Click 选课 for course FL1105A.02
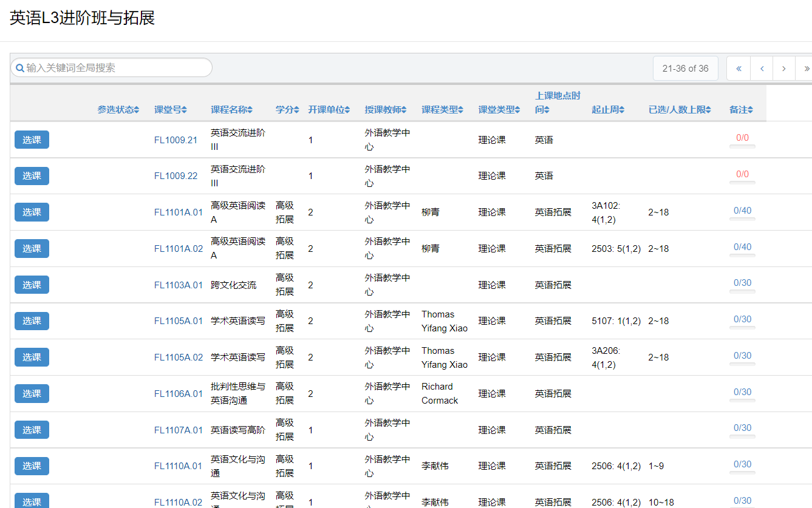The width and height of the screenshot is (812, 508). (x=32, y=357)
